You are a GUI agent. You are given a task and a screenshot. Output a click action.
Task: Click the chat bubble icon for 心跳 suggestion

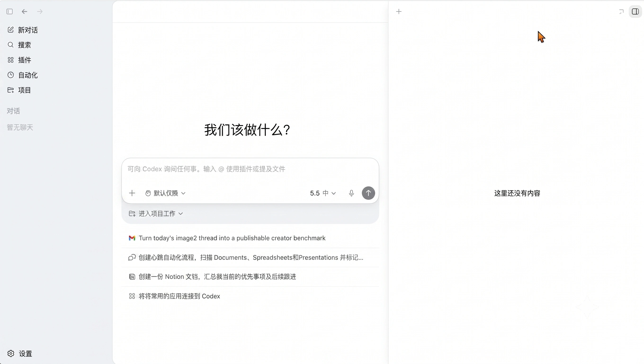132,257
